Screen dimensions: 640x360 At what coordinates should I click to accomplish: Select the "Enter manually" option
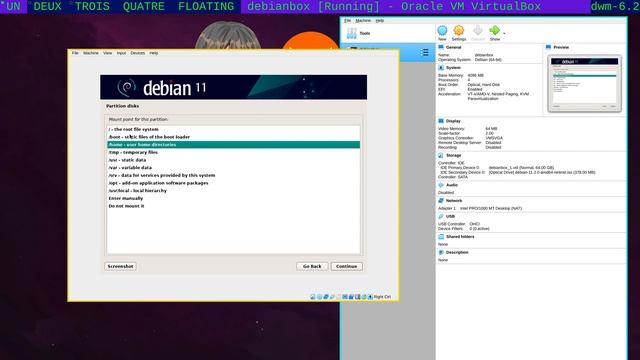(233, 198)
